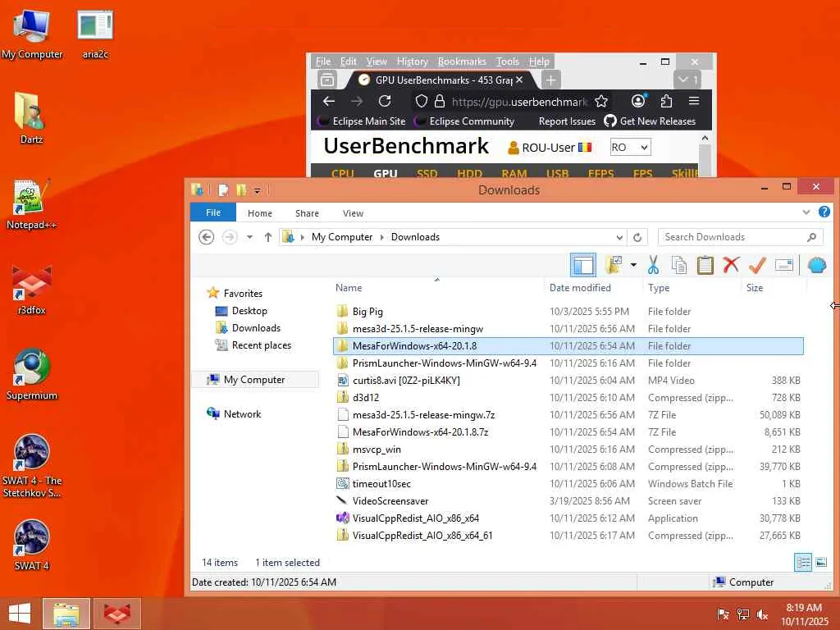The image size is (840, 630).
Task: Open the Tools menu in browser
Action: 507,62
